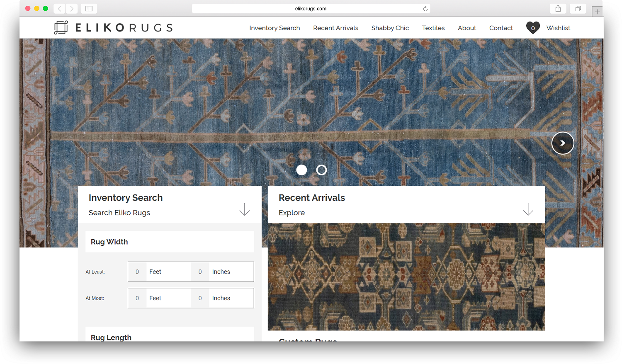622x364 pixels.
Task: Expand the Recent Arrivals panel arrow
Action: pyautogui.click(x=528, y=209)
